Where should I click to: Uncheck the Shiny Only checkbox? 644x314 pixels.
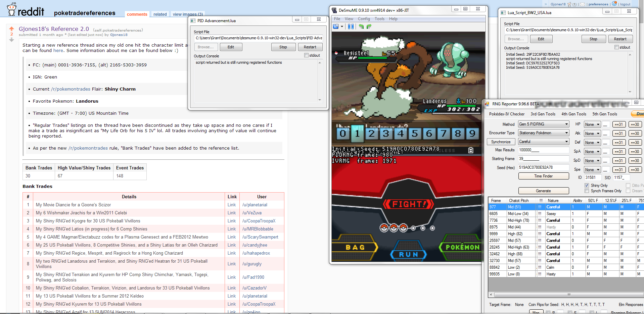click(x=587, y=186)
